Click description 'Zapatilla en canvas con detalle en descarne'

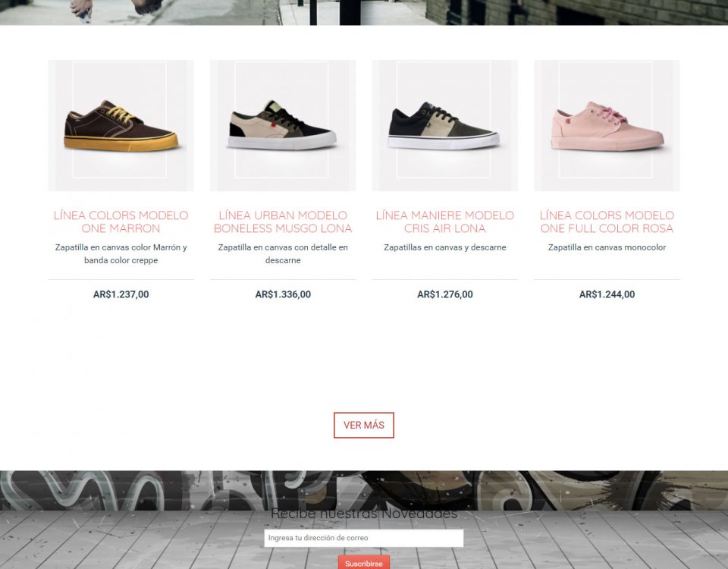coord(283,254)
